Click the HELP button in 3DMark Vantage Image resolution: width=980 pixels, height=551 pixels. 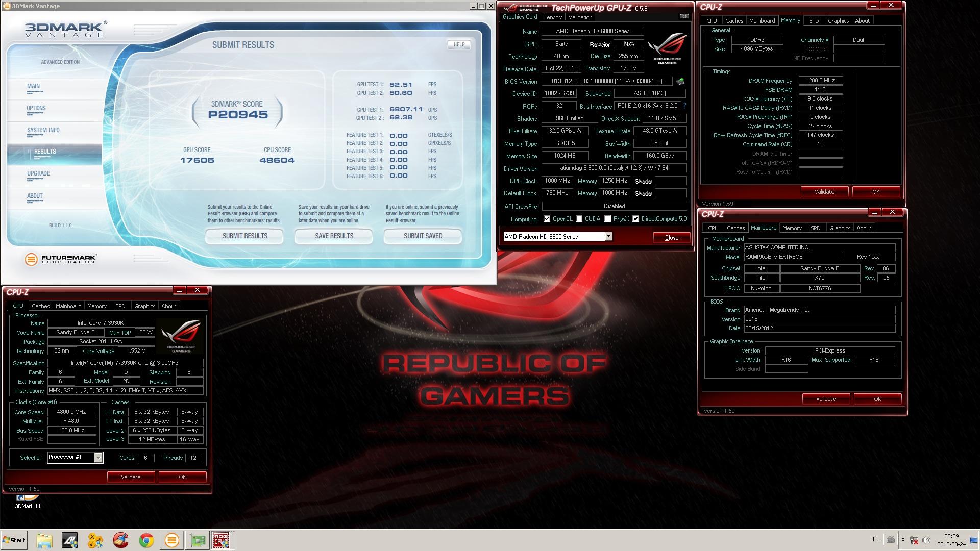tap(459, 44)
